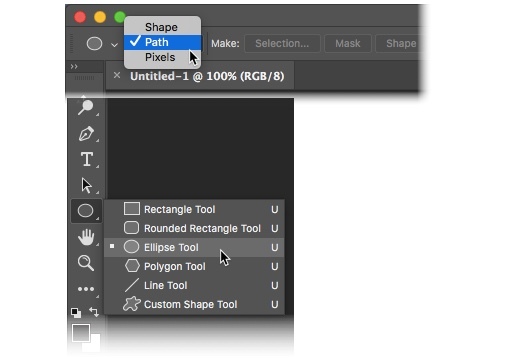The height and width of the screenshot is (361, 527).
Task: Choose Rectangle Tool from flyout
Action: click(x=194, y=209)
